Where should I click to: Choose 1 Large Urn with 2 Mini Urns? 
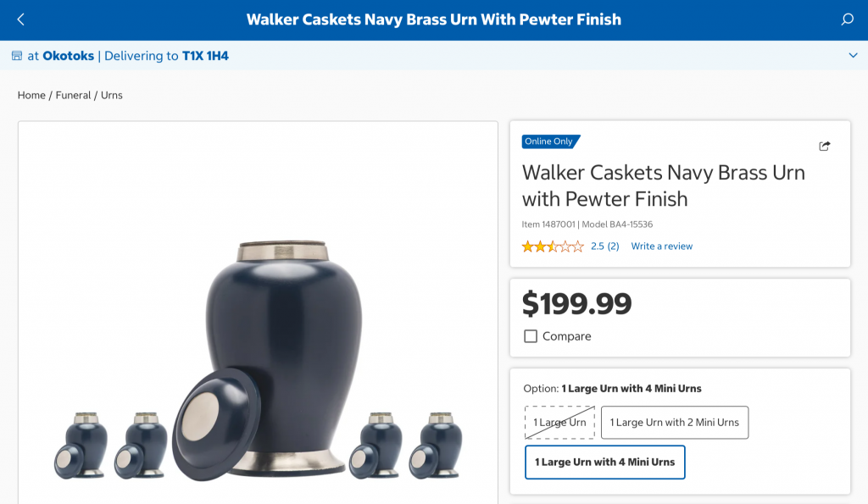[x=674, y=423]
